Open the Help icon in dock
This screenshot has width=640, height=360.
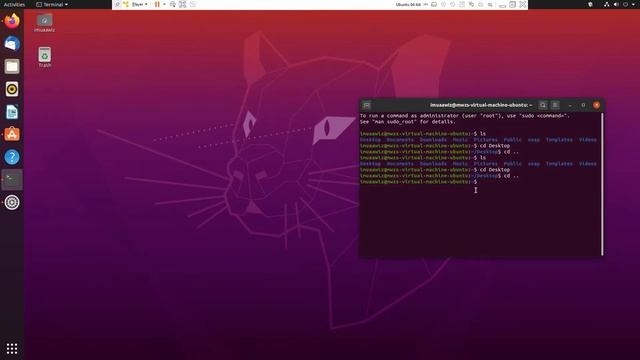coord(12,157)
